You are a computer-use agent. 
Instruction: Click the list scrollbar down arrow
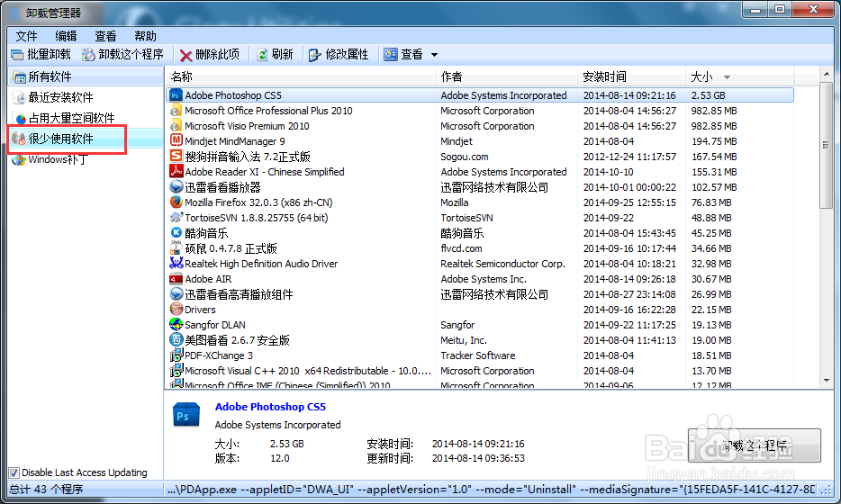pyautogui.click(x=826, y=380)
